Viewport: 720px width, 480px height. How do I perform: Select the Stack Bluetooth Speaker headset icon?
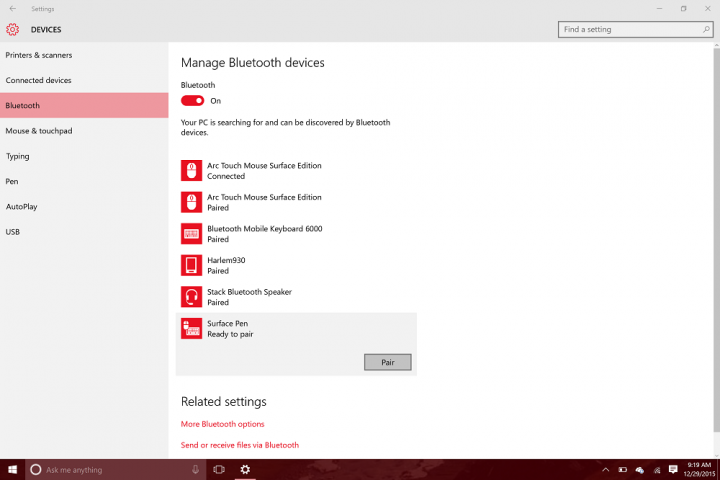[x=191, y=297]
